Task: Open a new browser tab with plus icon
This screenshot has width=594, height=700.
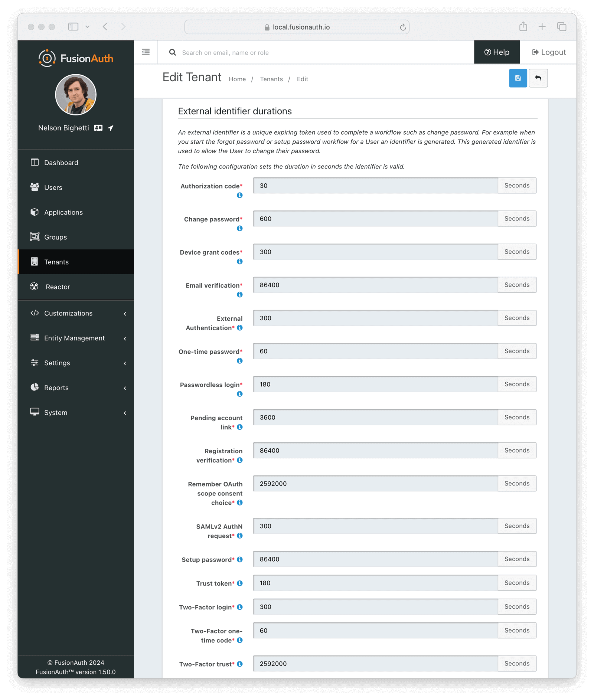Action: coord(542,27)
